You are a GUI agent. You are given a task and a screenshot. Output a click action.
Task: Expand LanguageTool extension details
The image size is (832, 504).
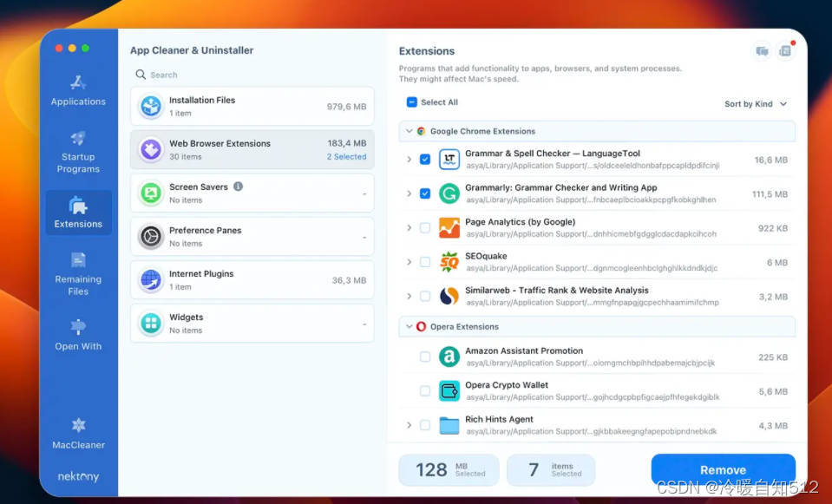[x=409, y=159]
